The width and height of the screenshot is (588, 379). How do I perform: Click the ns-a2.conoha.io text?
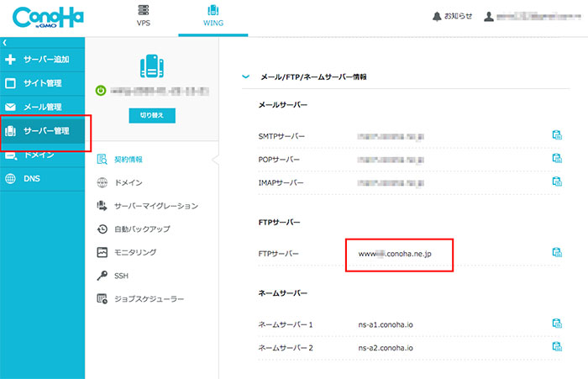(386, 348)
